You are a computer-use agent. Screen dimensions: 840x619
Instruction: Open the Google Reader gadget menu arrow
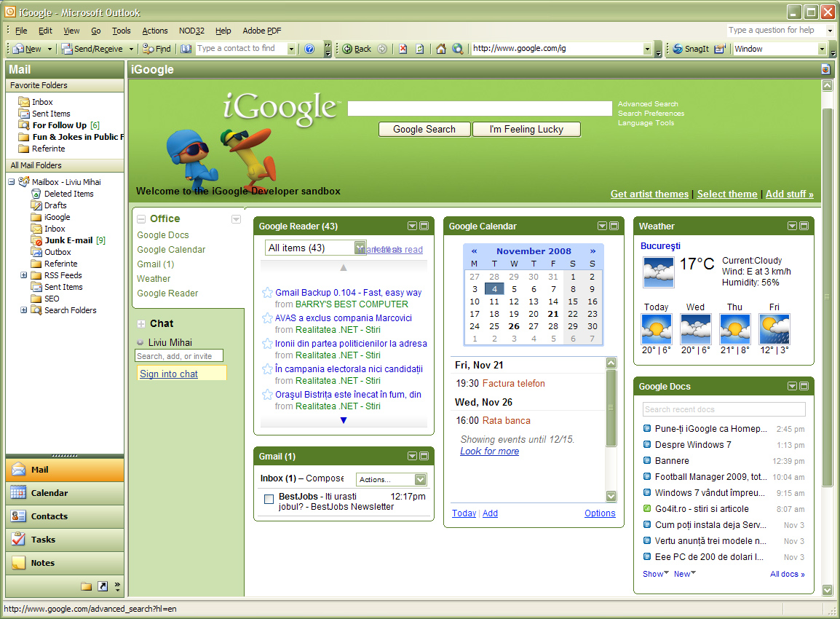[413, 226]
